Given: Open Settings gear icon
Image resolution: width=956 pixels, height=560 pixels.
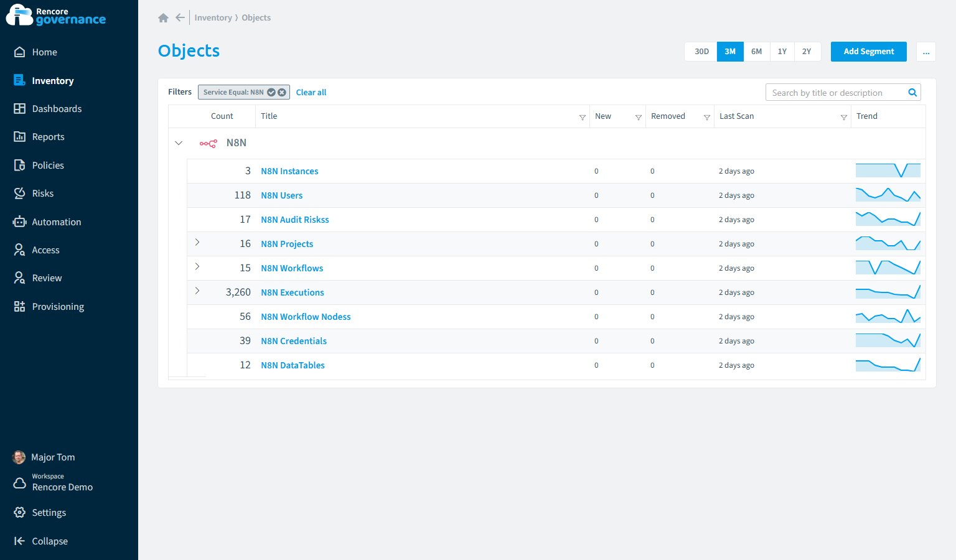Looking at the screenshot, I should [20, 512].
